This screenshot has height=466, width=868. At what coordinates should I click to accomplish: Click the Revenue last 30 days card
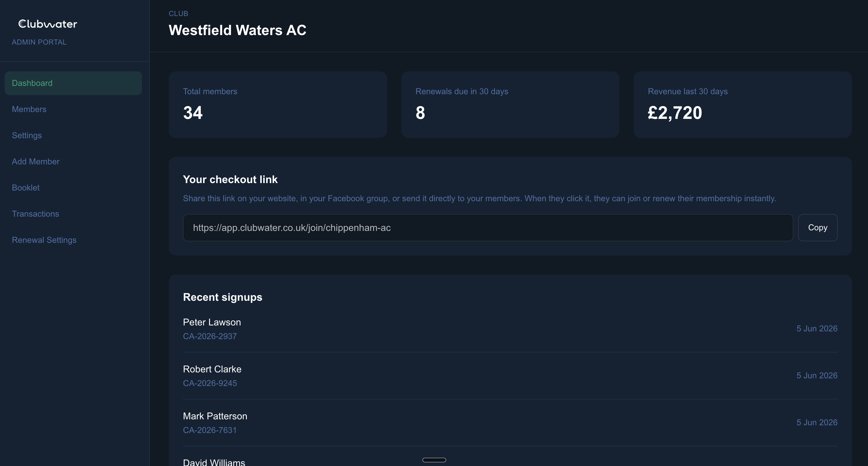[742, 105]
